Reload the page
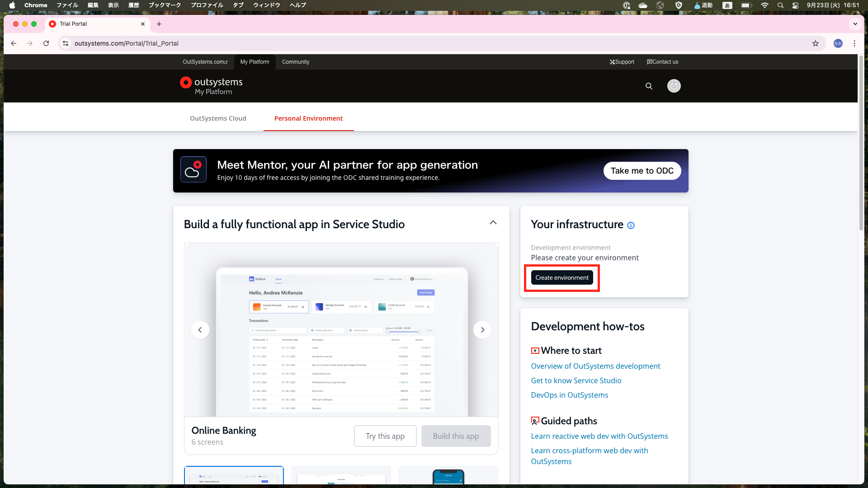 [46, 43]
